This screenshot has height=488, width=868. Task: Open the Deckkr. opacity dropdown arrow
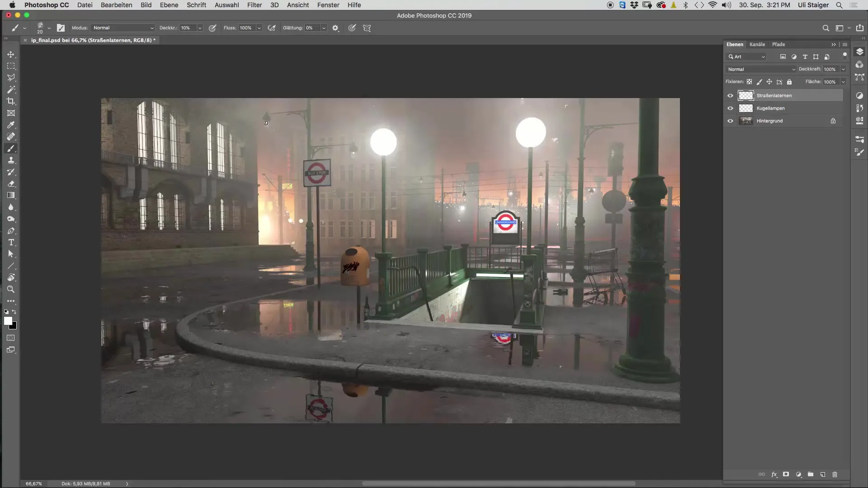pyautogui.click(x=200, y=28)
